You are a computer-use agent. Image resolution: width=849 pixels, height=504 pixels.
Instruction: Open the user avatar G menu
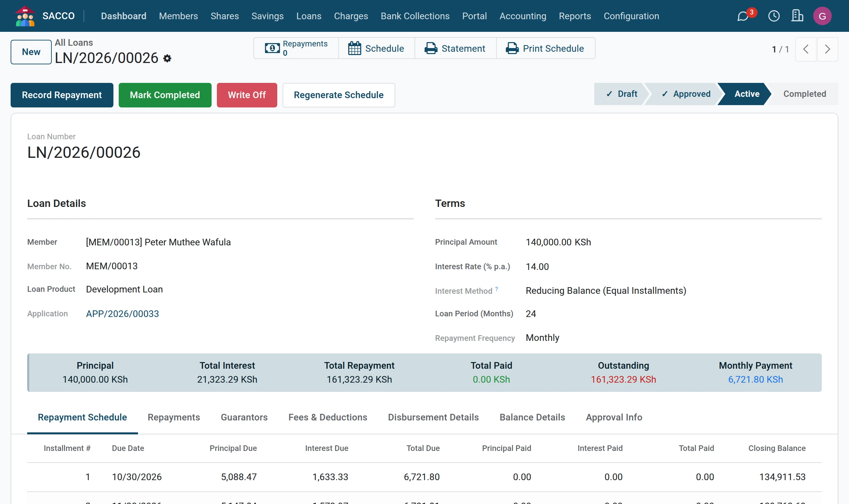pyautogui.click(x=822, y=16)
